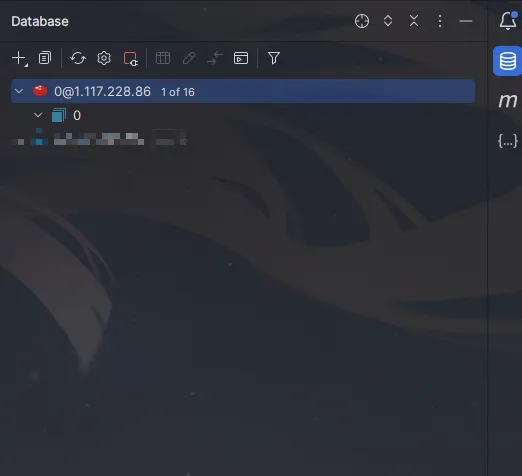Expand all tree nodes icon
This screenshot has width=522, height=476.
pyautogui.click(x=388, y=21)
